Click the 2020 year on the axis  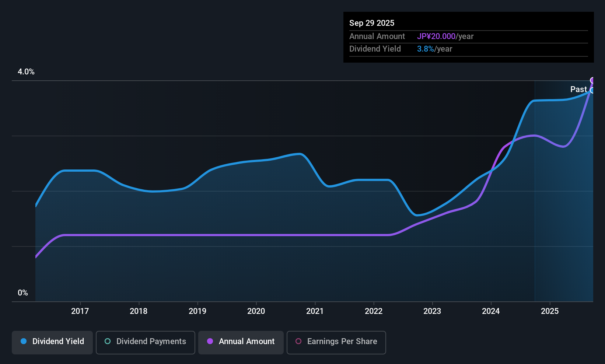[256, 311]
